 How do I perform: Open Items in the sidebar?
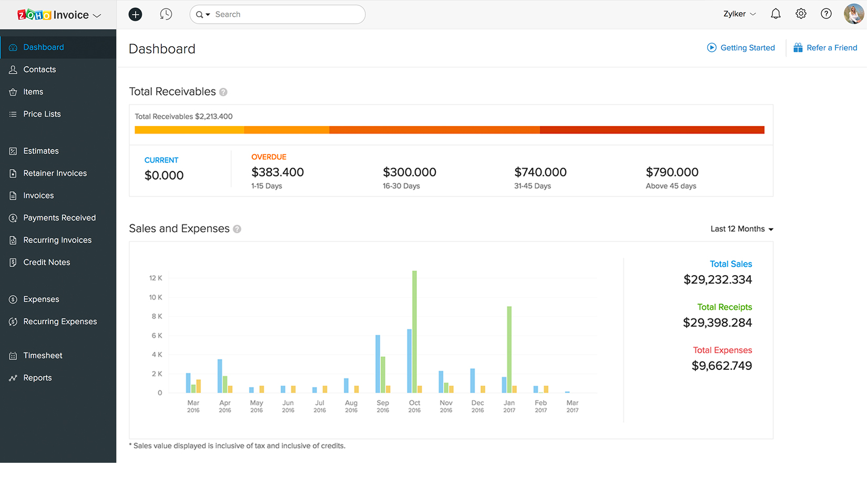(x=33, y=92)
